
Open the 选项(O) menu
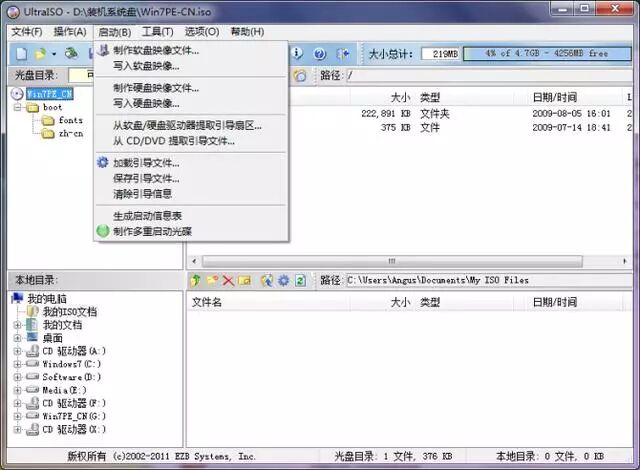202,32
